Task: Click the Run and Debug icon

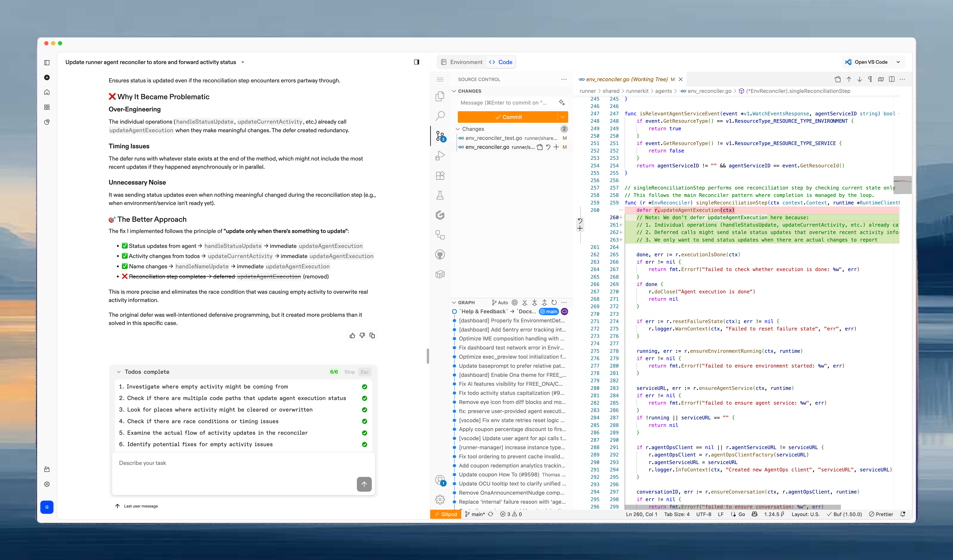Action: point(440,155)
